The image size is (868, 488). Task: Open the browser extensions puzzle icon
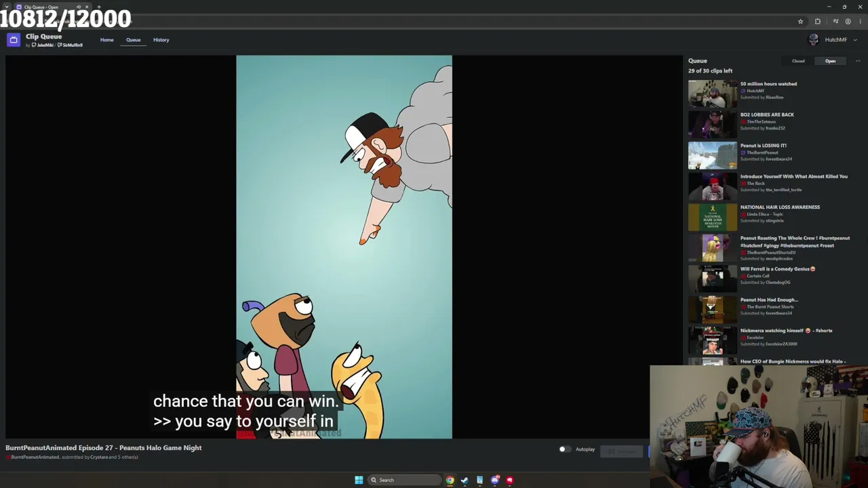tap(818, 22)
